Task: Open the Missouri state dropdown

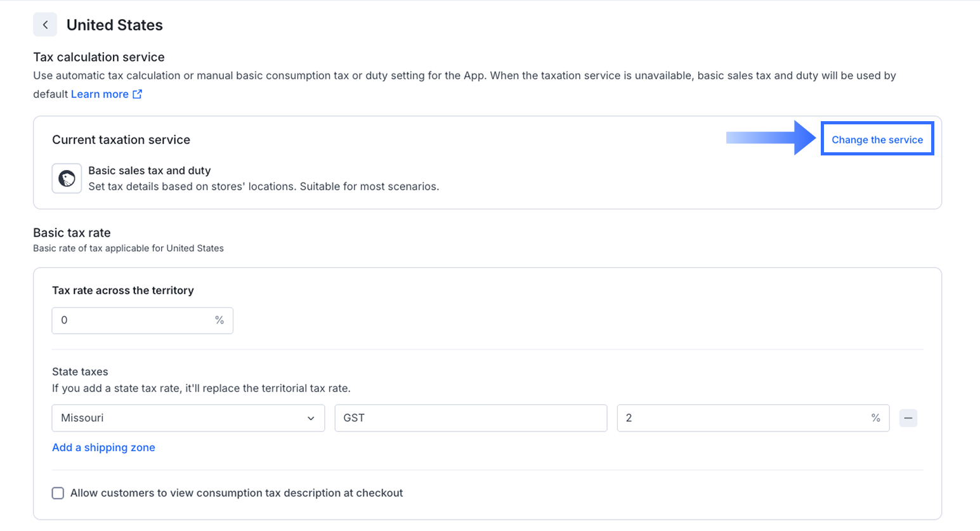Action: pyautogui.click(x=188, y=418)
